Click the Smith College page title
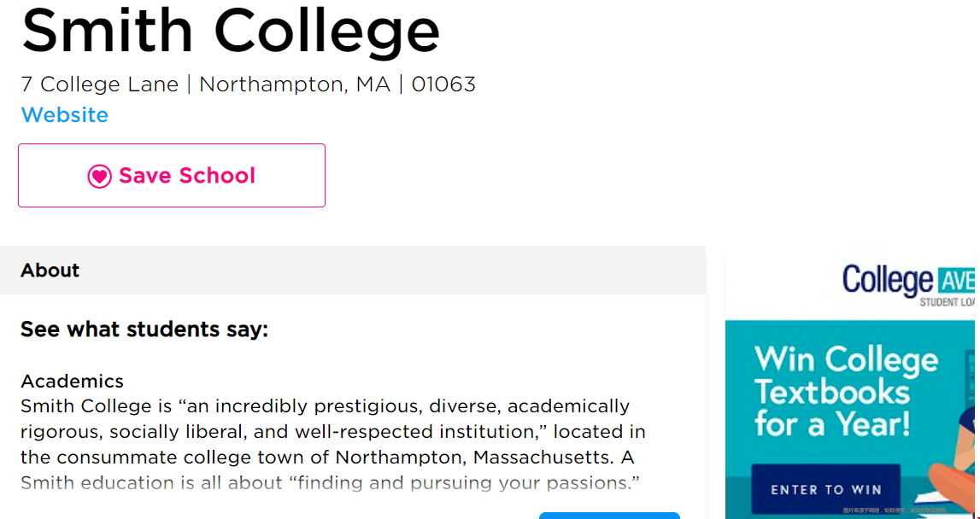Viewport: 980px width, 519px height. pyautogui.click(x=230, y=32)
